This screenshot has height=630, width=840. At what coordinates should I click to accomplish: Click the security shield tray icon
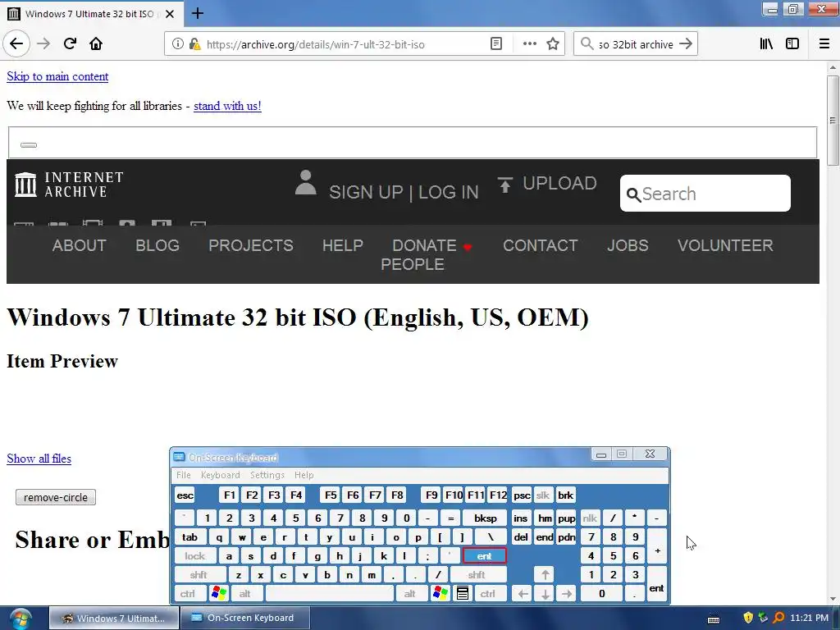click(748, 618)
